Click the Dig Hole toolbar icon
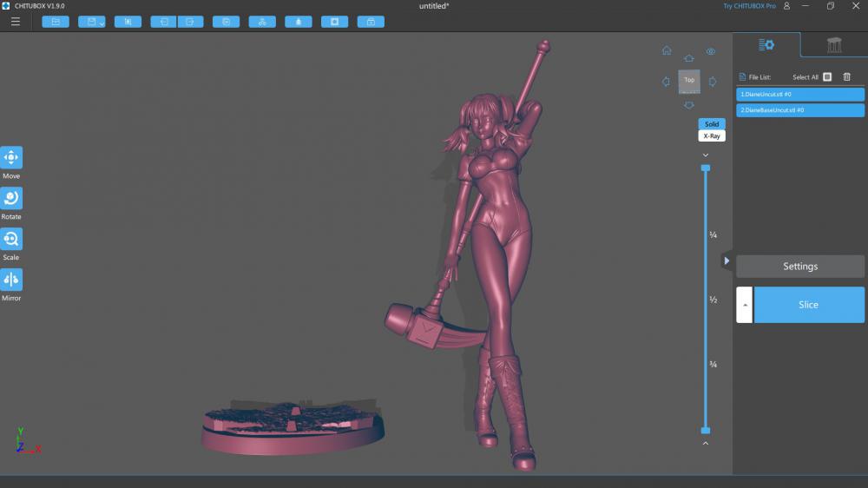The width and height of the screenshot is (868, 488). (x=334, y=22)
